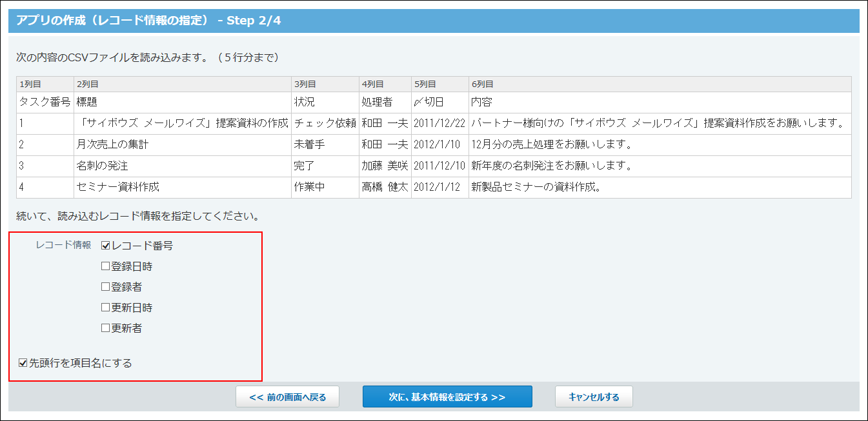Click the 3列目 column header
Screen dimensions: 868x421
(x=325, y=84)
